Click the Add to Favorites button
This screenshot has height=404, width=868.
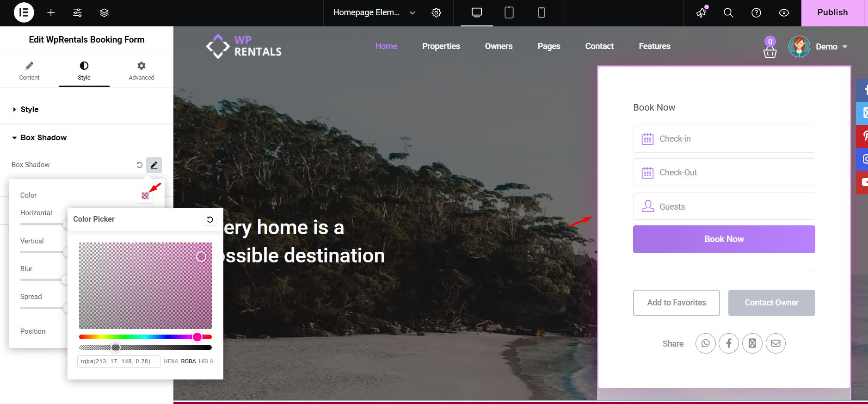click(x=676, y=303)
